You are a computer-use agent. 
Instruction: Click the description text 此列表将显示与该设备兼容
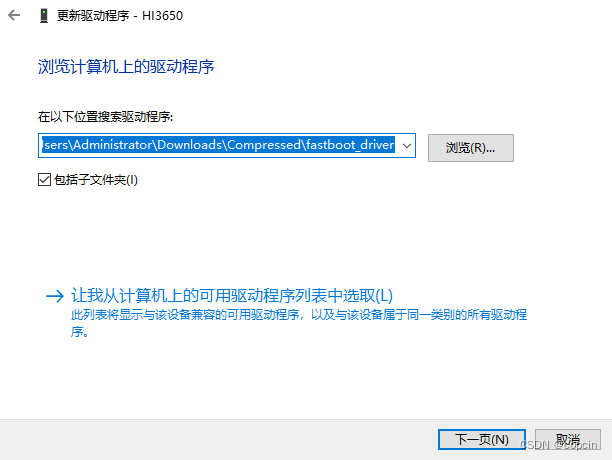click(x=299, y=314)
